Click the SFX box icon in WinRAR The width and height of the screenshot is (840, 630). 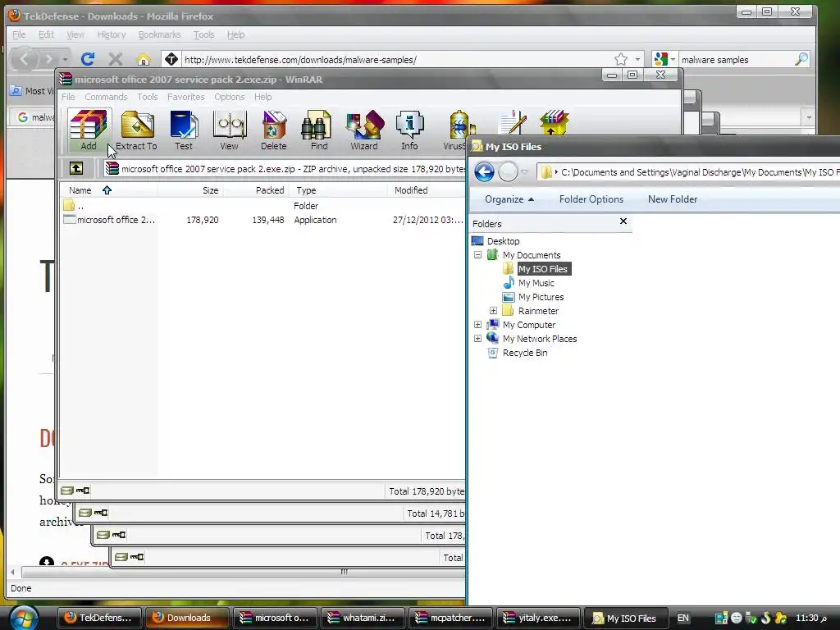point(554,122)
